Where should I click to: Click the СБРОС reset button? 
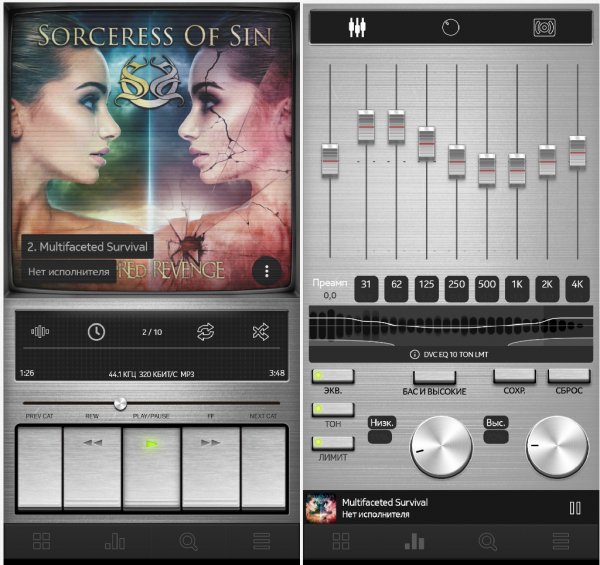point(569,376)
